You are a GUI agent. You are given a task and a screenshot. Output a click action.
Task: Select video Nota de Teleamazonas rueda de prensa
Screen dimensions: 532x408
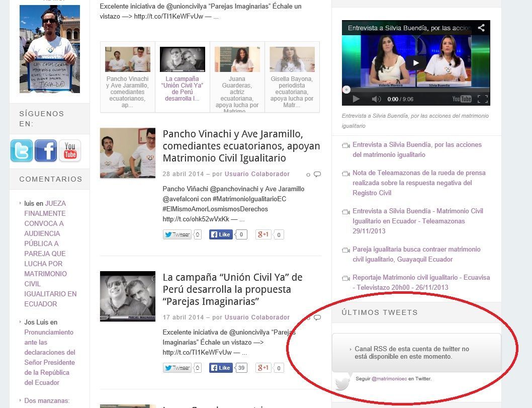click(x=419, y=183)
